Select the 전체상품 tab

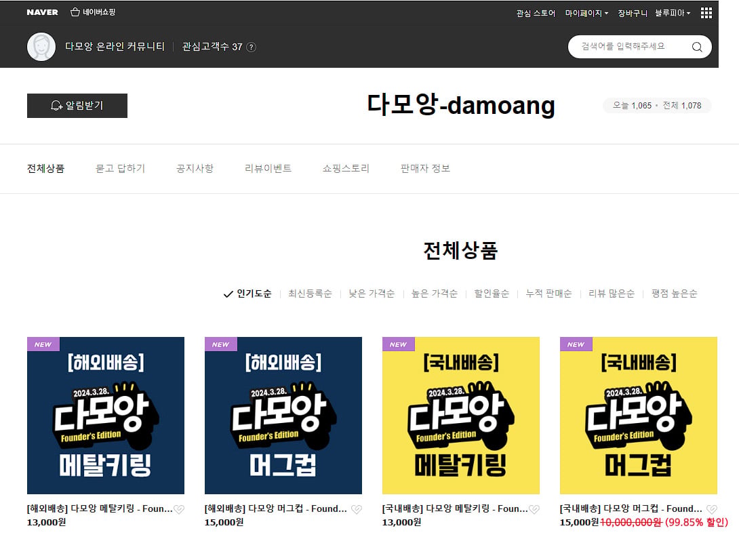coord(45,168)
